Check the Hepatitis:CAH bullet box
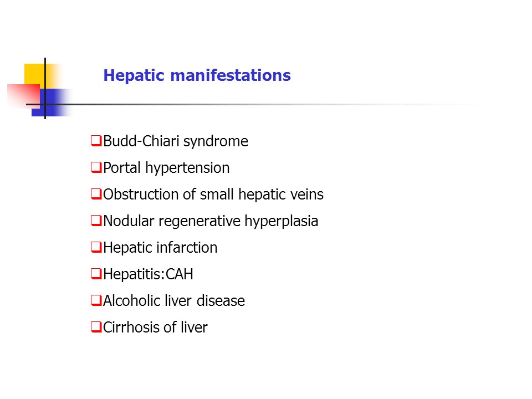532x399 pixels. pos(96,274)
